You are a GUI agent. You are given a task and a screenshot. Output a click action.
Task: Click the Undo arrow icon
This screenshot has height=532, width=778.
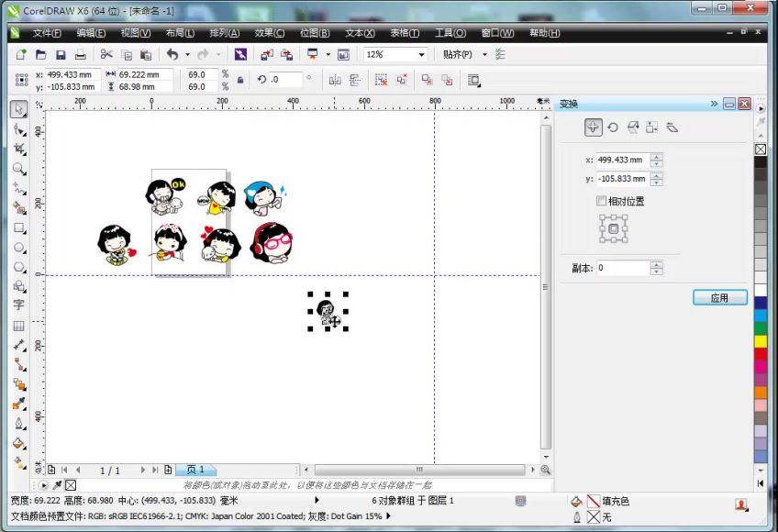pyautogui.click(x=172, y=54)
